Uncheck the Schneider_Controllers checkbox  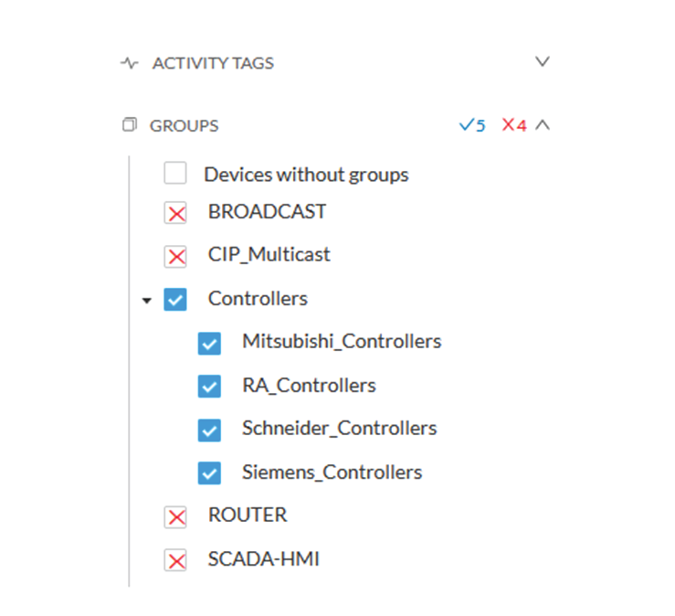coord(210,430)
